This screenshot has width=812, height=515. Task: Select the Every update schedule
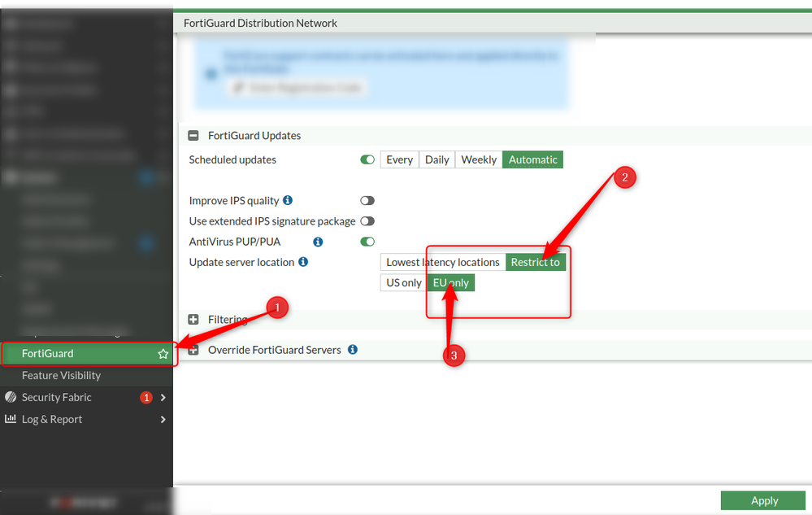[x=399, y=159]
